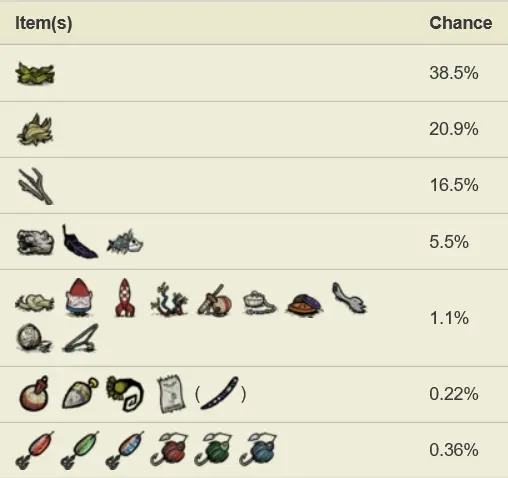The image size is (508, 478).
Task: Click the starry feather in parentheses
Action: pos(219,394)
